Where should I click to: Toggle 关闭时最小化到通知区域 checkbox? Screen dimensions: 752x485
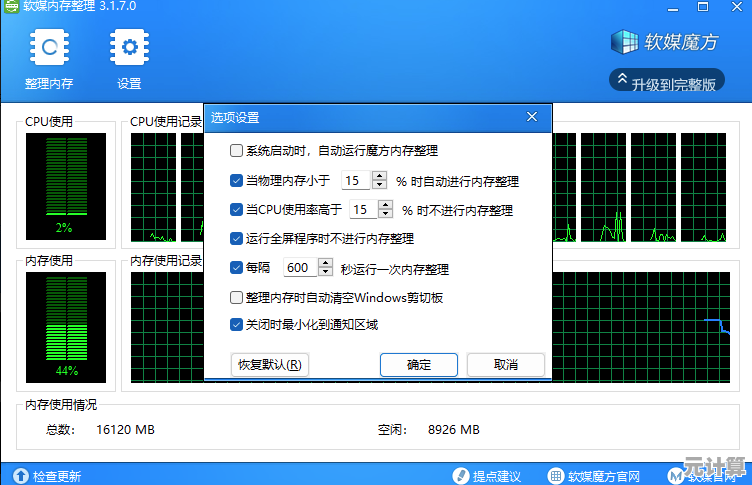point(236,325)
